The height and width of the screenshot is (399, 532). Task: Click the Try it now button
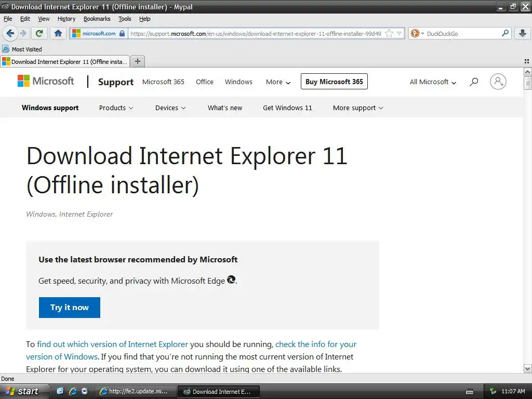70,308
